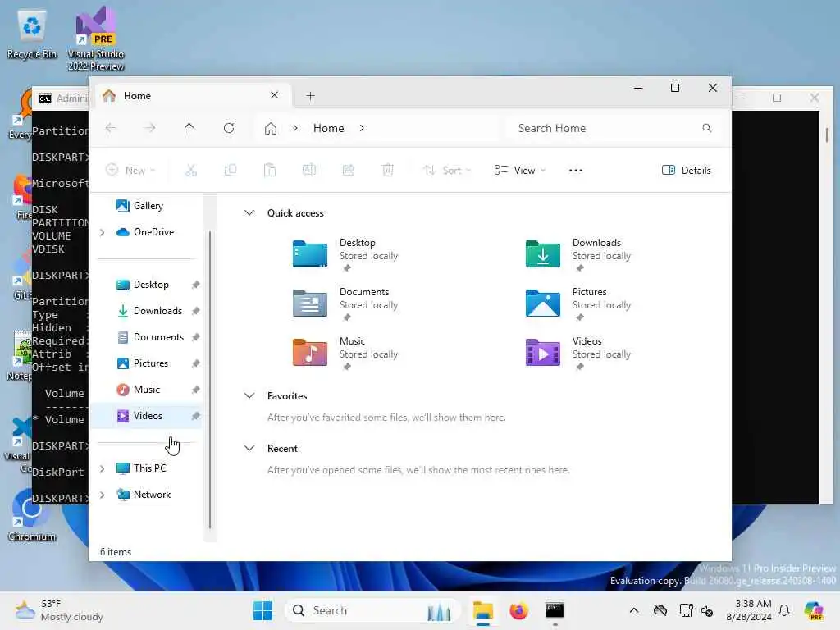Go up one folder level arrow

click(x=189, y=128)
